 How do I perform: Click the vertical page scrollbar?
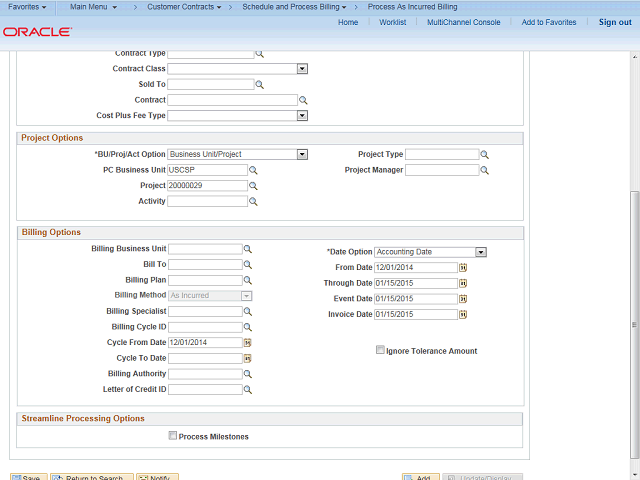pos(633,250)
